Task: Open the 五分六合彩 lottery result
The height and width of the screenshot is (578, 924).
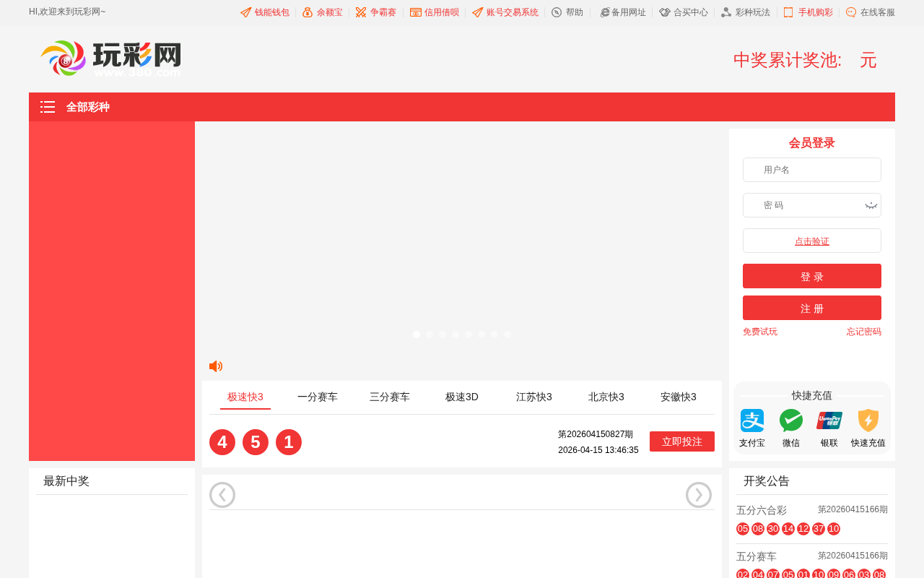Action: [x=762, y=510]
